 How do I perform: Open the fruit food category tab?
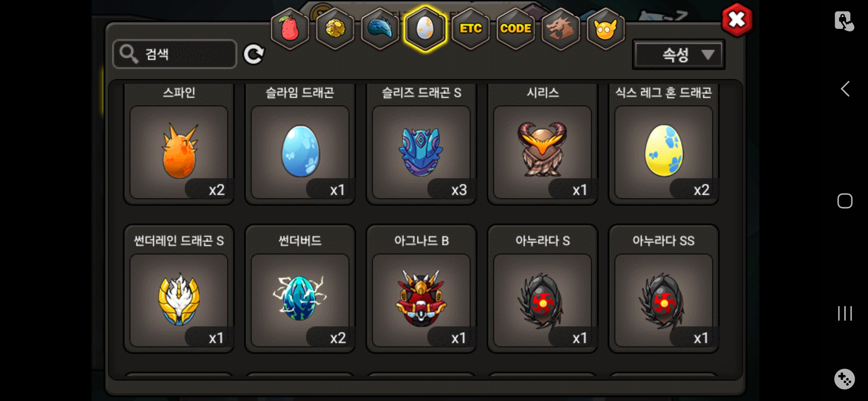tap(290, 29)
